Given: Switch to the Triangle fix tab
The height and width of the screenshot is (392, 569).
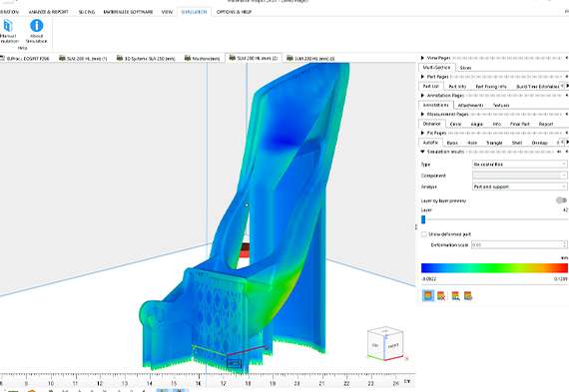Looking at the screenshot, I should click(x=494, y=143).
